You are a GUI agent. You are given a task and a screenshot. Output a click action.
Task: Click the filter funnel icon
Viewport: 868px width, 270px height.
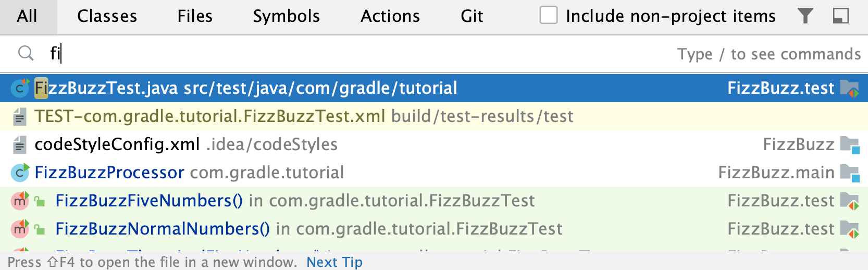click(805, 16)
